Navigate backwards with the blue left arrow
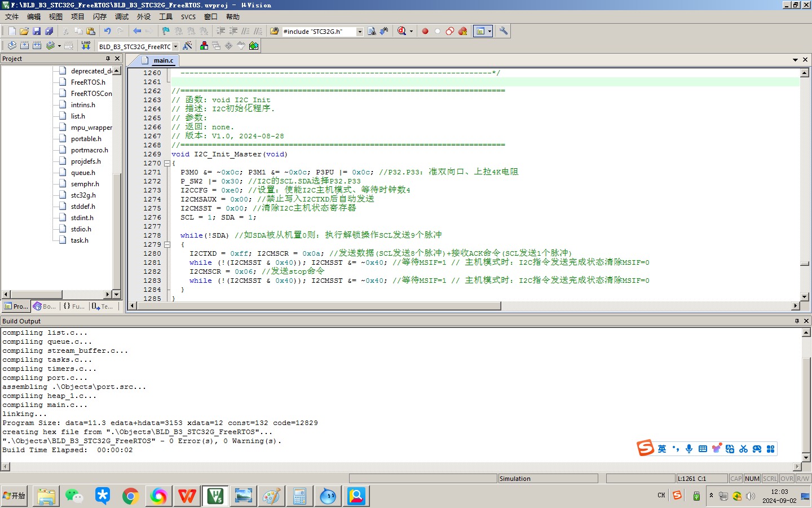Image resolution: width=812 pixels, height=508 pixels. pyautogui.click(x=137, y=32)
